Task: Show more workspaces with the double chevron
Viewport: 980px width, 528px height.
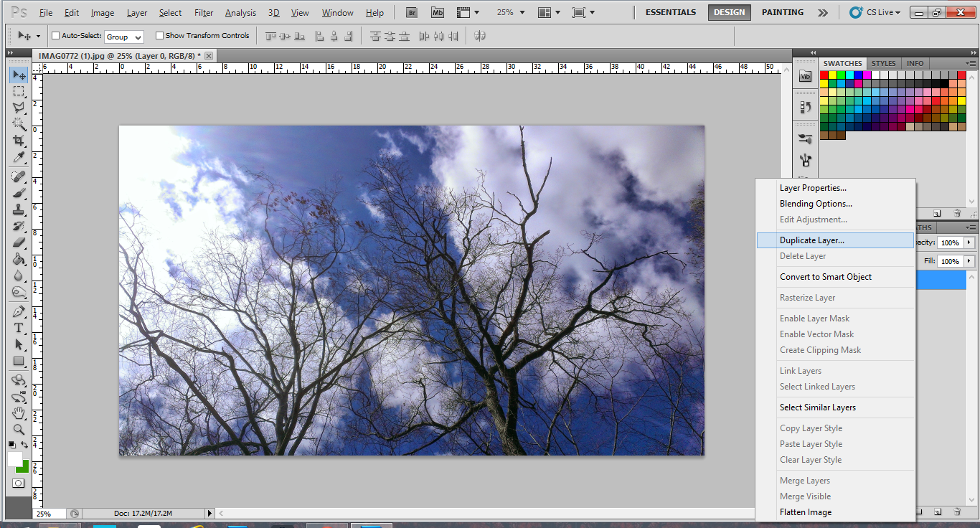Action: click(x=823, y=12)
